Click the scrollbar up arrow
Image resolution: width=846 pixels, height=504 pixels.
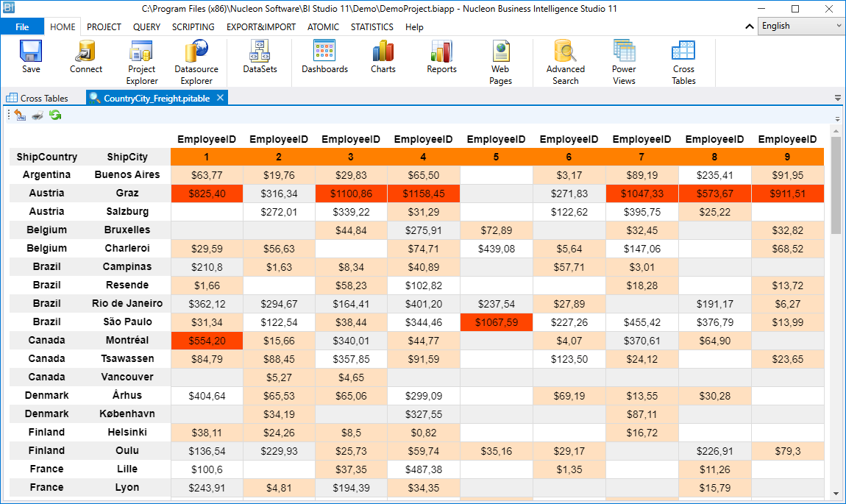coord(836,131)
